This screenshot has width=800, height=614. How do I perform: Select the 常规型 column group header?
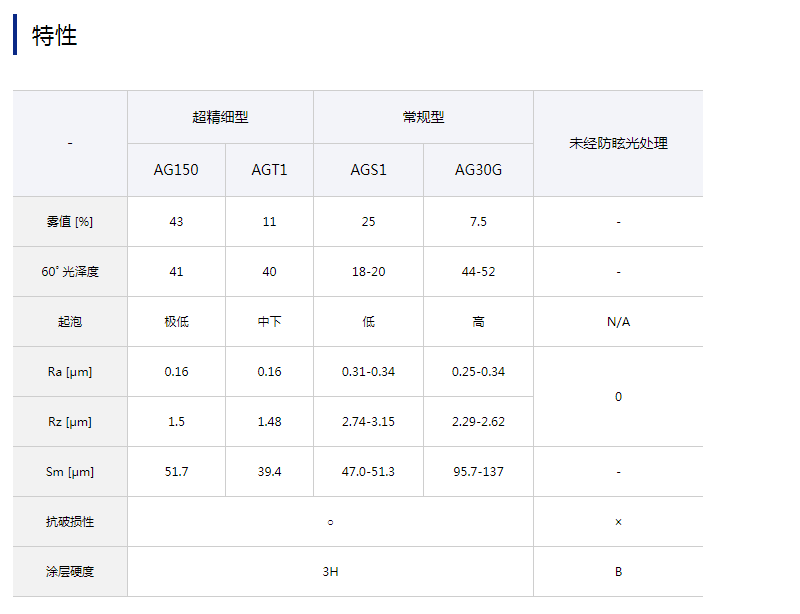point(423,117)
